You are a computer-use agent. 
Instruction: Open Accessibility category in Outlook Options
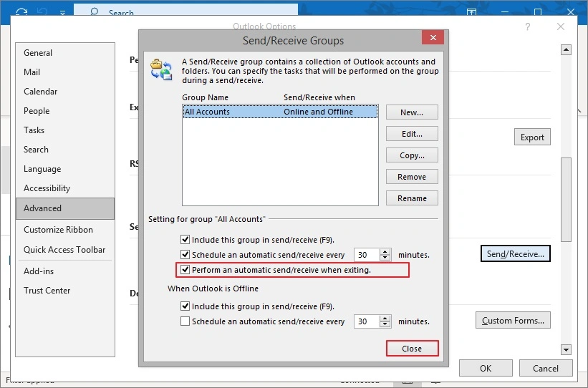click(x=65, y=188)
